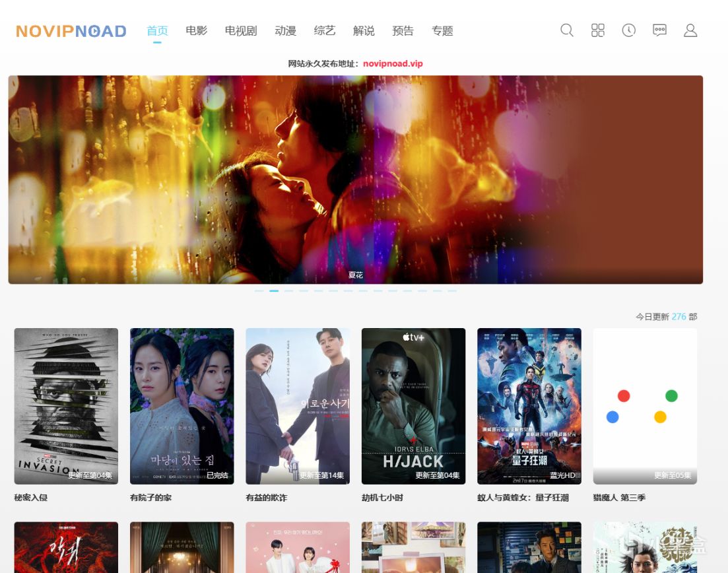Screen dimensions: 728x573
Task: Click the 蚁人与黄蜂女：量子狂潮 title
Action: click(523, 497)
